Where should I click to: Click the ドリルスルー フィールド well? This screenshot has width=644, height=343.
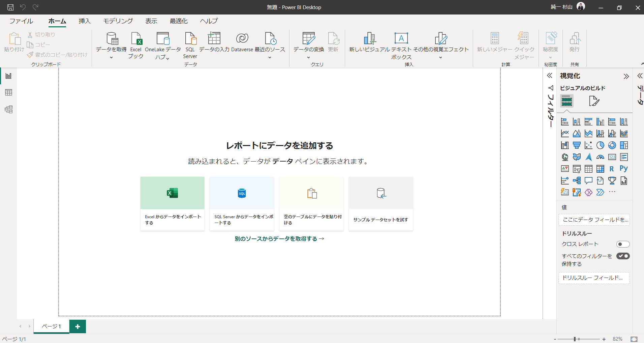(594, 278)
